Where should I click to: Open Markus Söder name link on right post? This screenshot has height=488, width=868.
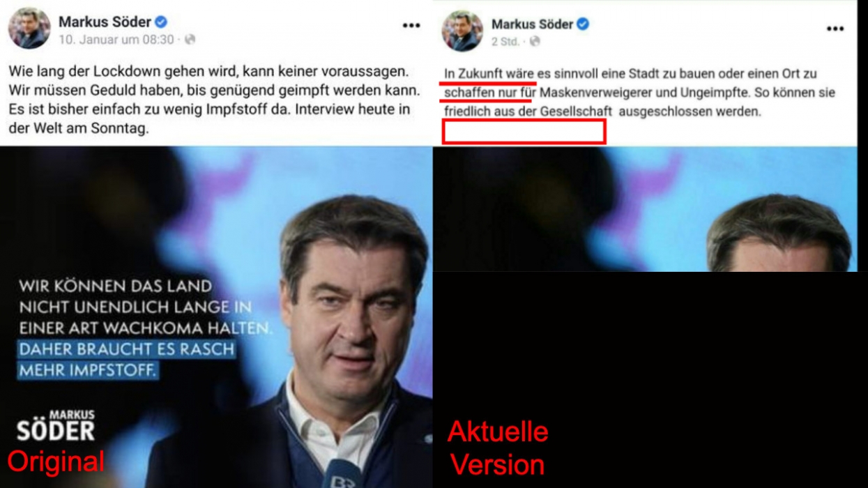532,24
